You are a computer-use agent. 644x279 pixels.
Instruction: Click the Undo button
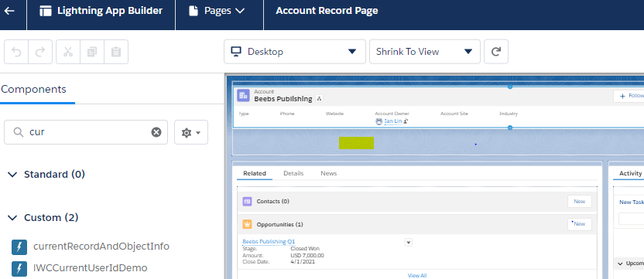tap(16, 52)
